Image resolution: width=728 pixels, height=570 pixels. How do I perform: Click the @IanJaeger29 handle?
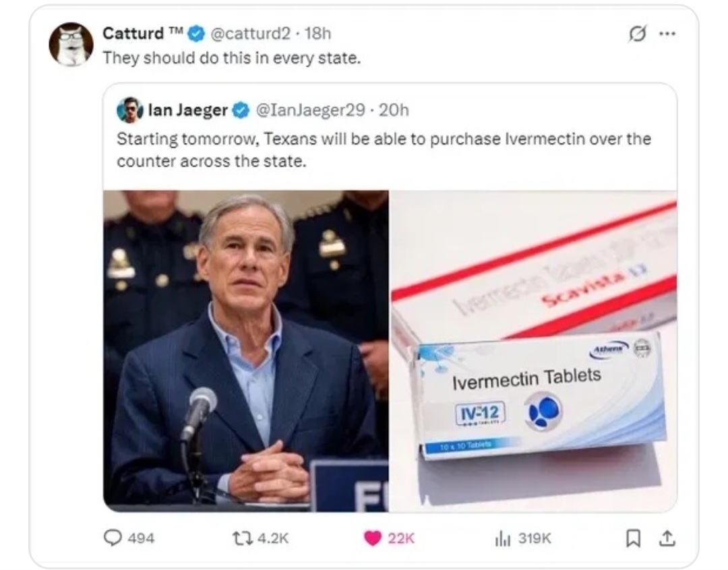click(x=311, y=110)
